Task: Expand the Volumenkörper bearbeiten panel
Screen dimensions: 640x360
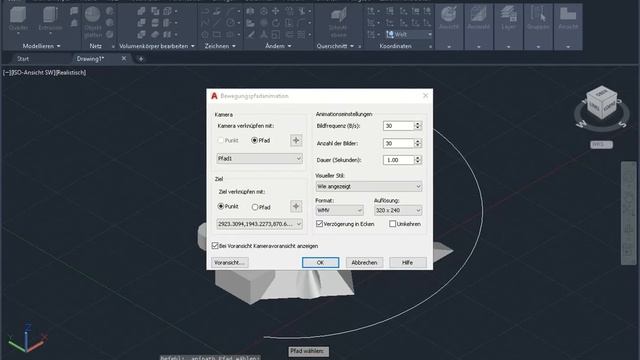Action: coord(157,46)
